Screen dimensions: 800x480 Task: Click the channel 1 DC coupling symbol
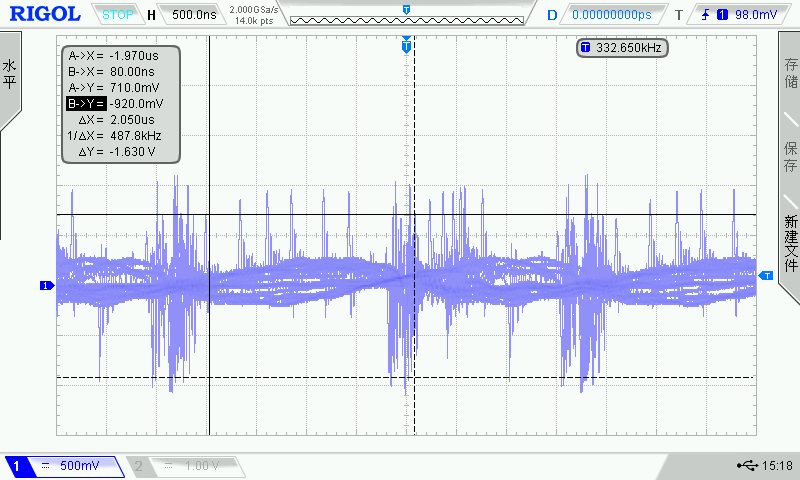[45, 465]
